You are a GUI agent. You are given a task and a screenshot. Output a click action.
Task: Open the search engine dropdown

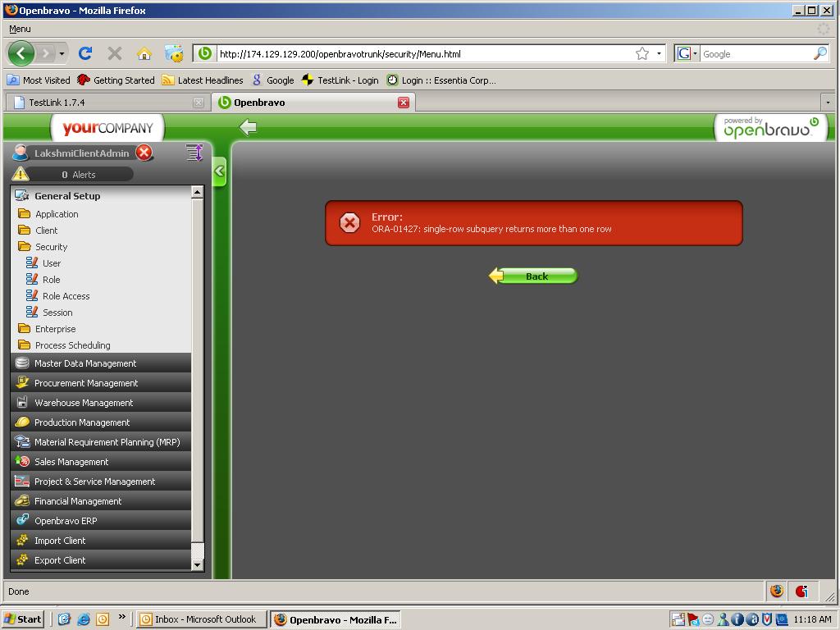687,54
